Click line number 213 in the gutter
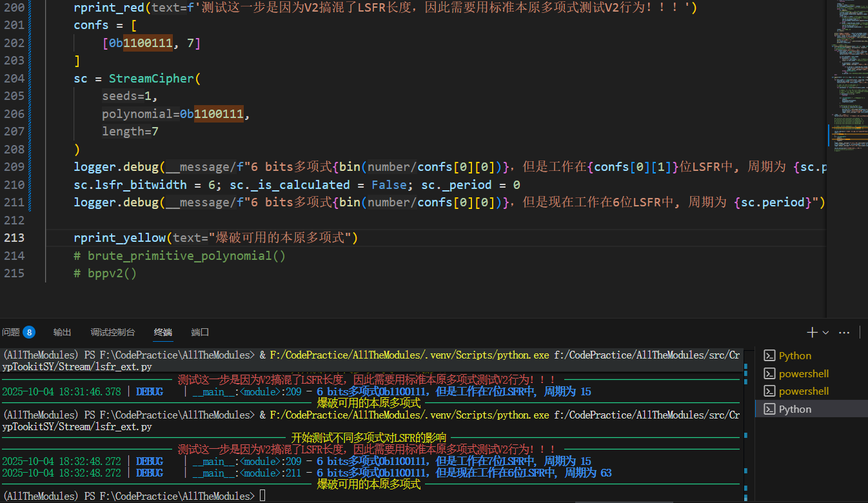Viewport: 868px width, 503px height. pyautogui.click(x=14, y=238)
